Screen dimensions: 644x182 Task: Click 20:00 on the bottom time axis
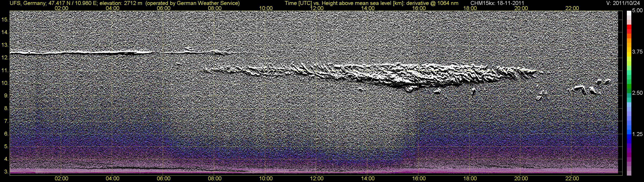pos(521,179)
